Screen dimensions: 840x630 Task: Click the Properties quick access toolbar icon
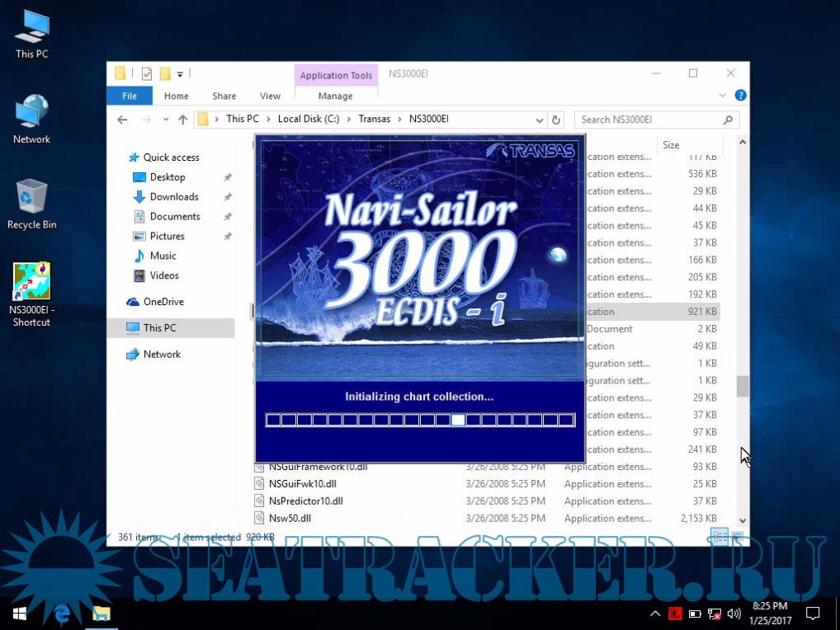147,74
